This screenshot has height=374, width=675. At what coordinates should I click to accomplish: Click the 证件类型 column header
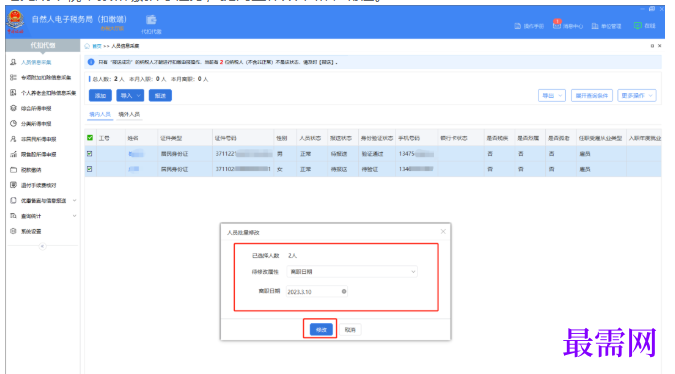pyautogui.click(x=171, y=138)
